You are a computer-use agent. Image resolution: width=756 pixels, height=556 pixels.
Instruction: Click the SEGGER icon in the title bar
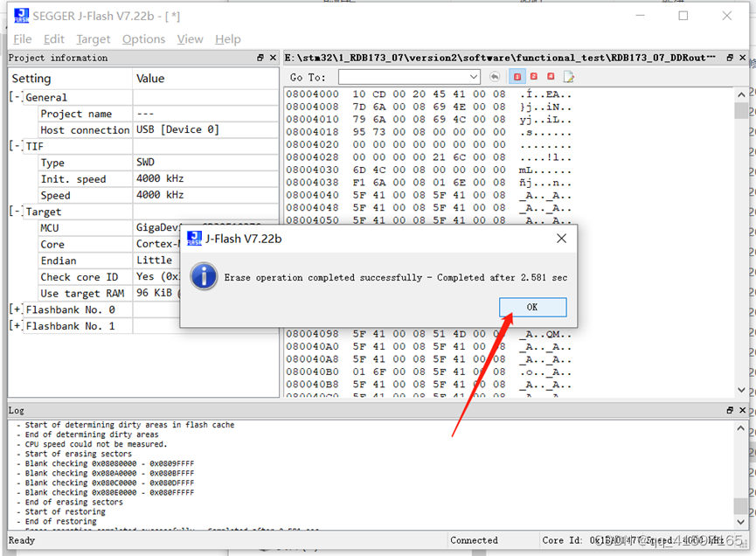click(x=19, y=15)
